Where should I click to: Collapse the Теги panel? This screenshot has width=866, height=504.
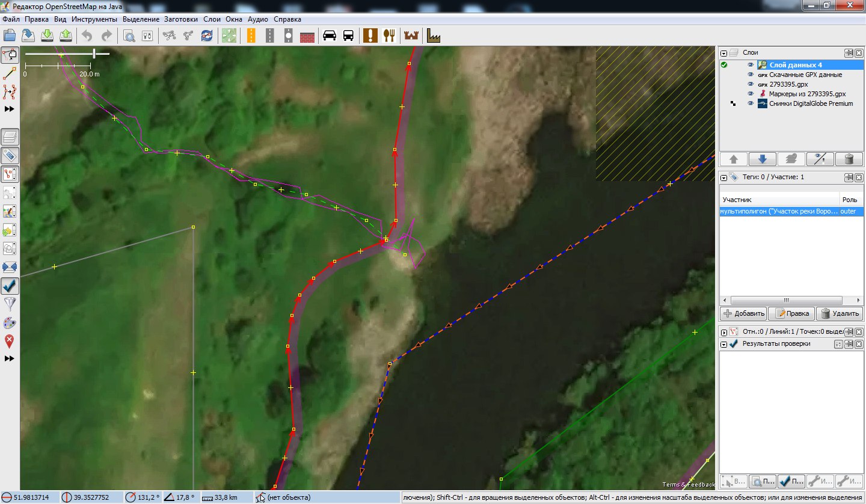(x=724, y=177)
